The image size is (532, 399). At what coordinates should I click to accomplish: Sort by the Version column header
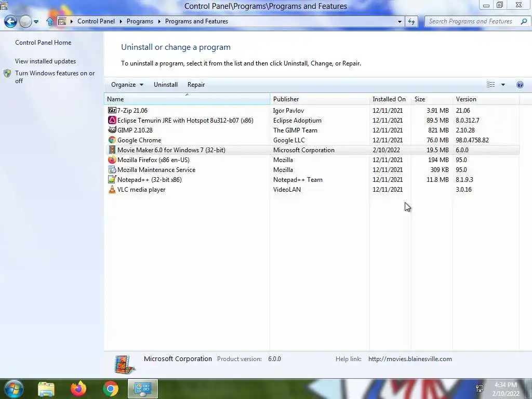point(486,99)
